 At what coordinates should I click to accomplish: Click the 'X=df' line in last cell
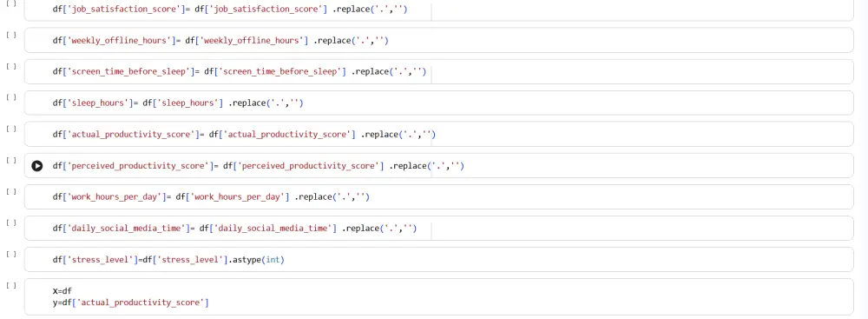[62, 290]
